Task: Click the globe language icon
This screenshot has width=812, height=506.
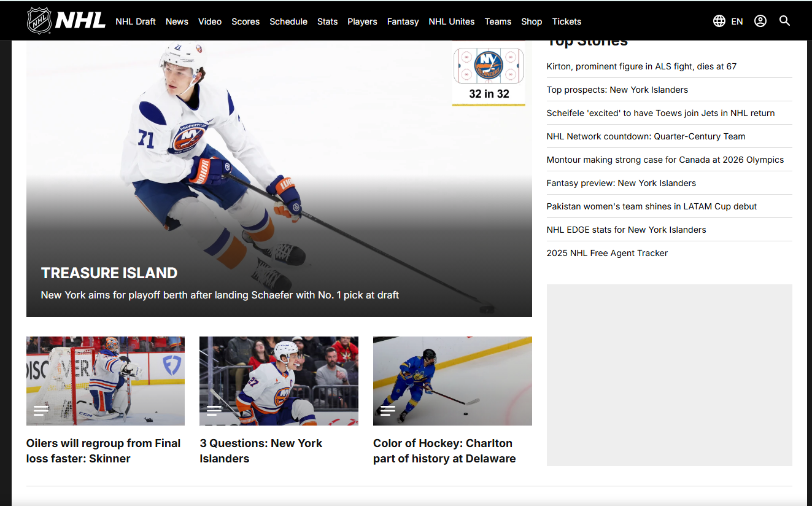Action: click(719, 21)
